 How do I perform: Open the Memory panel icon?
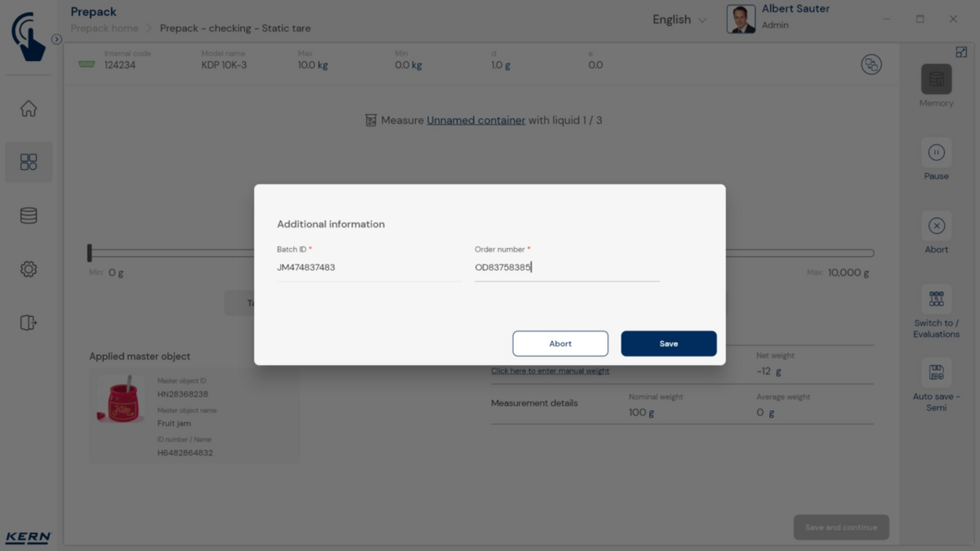point(936,80)
